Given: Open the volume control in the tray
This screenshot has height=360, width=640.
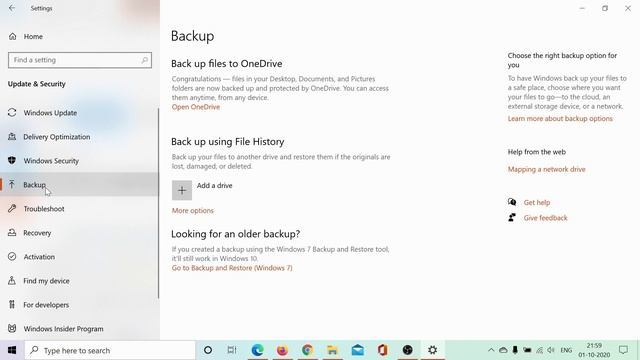Looking at the screenshot, I should coord(551,350).
